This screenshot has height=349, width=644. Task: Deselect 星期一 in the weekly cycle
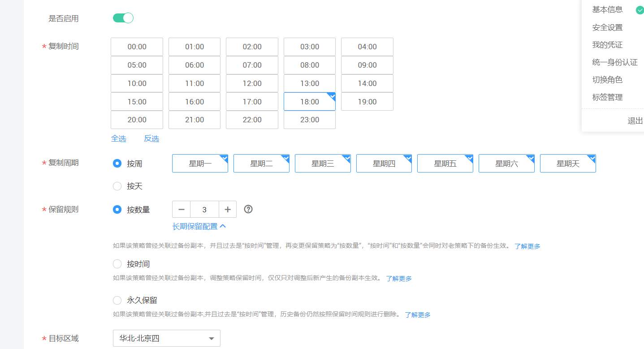[x=200, y=164]
